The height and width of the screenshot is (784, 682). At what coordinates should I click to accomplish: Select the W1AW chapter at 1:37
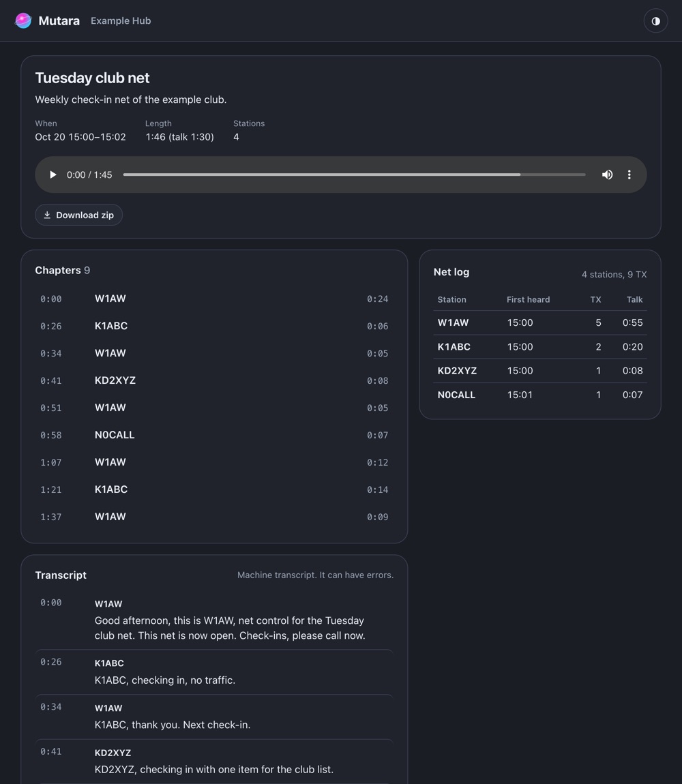214,517
